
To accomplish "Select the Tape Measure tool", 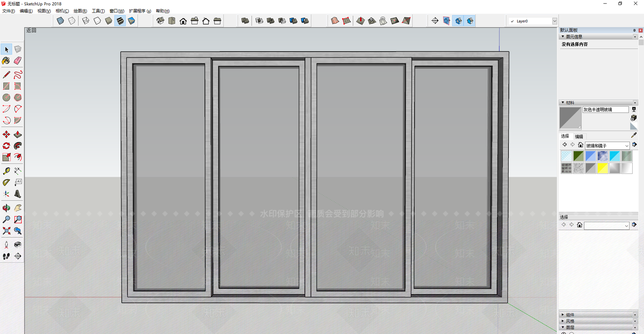I will [6, 171].
